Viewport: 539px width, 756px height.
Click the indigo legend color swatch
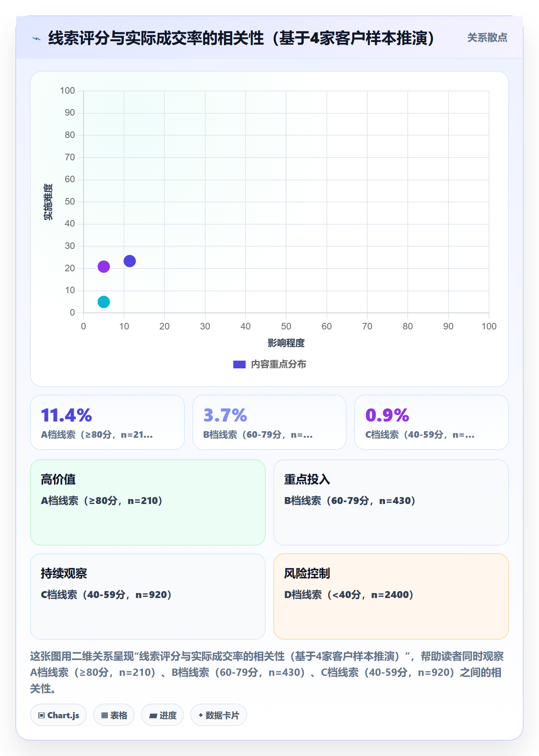tap(239, 365)
